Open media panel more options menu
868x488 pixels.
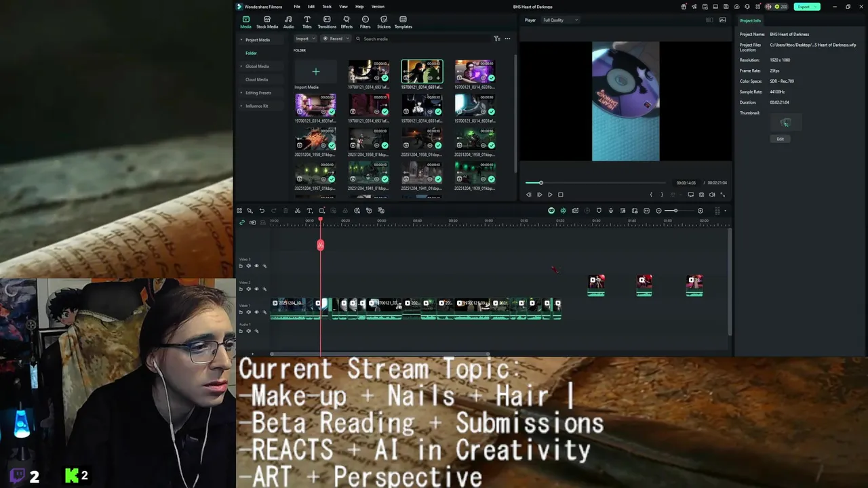[x=507, y=39]
